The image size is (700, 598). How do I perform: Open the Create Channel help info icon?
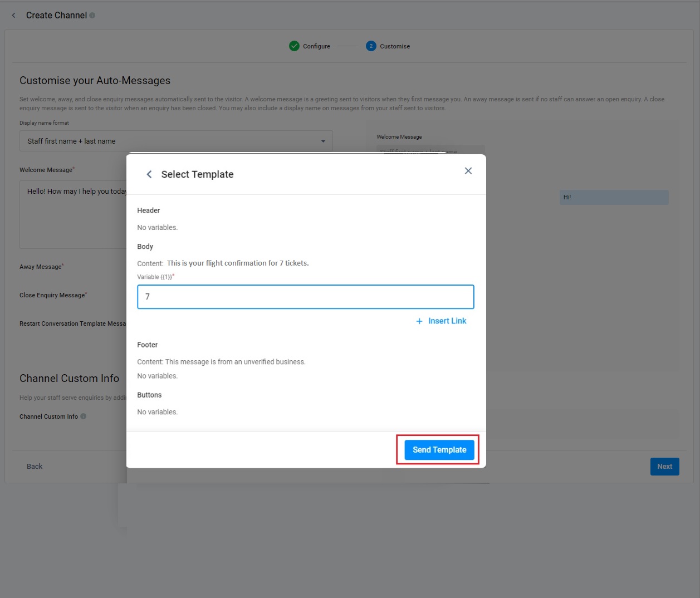pos(92,16)
